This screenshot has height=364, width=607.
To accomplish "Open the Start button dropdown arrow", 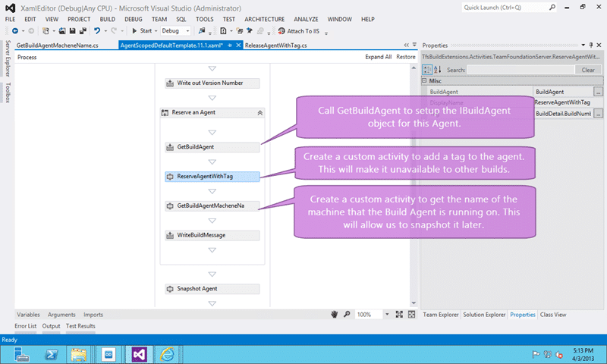I will pyautogui.click(x=156, y=31).
